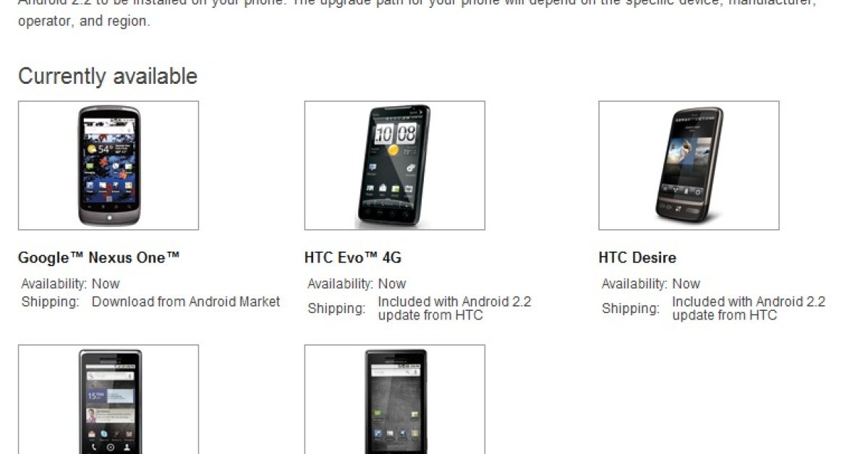Click Download from Android Market text
The height and width of the screenshot is (454, 868).
click(186, 302)
